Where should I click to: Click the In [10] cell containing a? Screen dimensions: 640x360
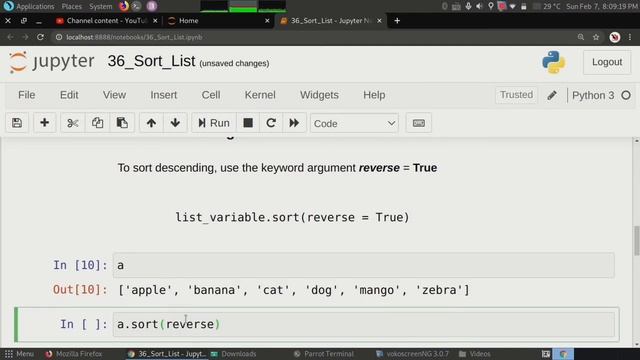pyautogui.click(x=363, y=265)
